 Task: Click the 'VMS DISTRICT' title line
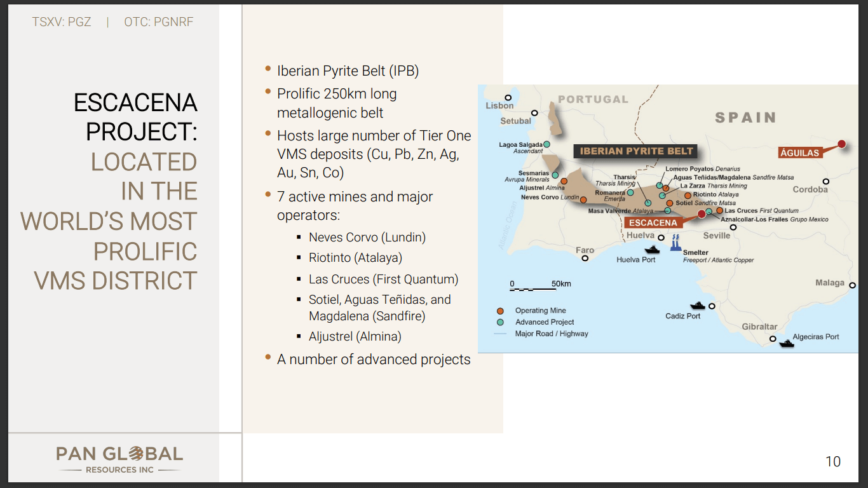point(116,281)
